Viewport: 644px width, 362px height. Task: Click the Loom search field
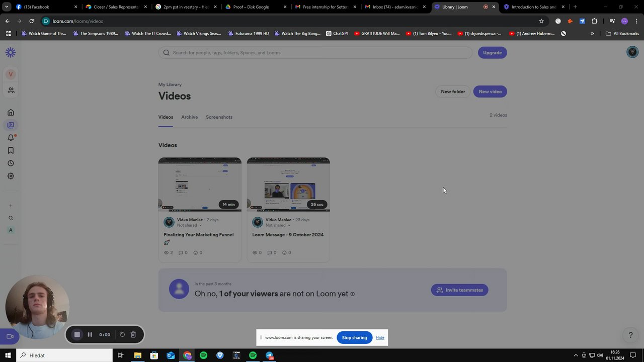(315, 53)
